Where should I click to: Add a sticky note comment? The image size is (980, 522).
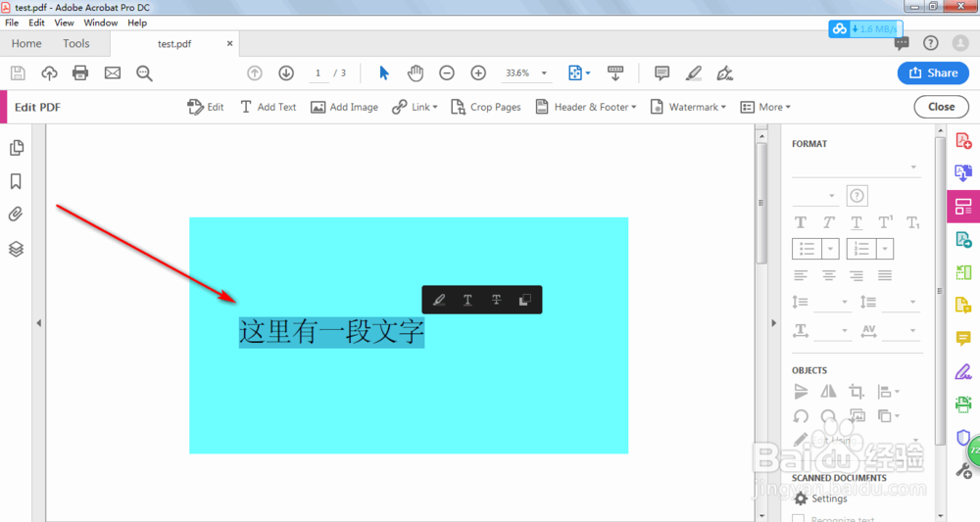pyautogui.click(x=661, y=73)
